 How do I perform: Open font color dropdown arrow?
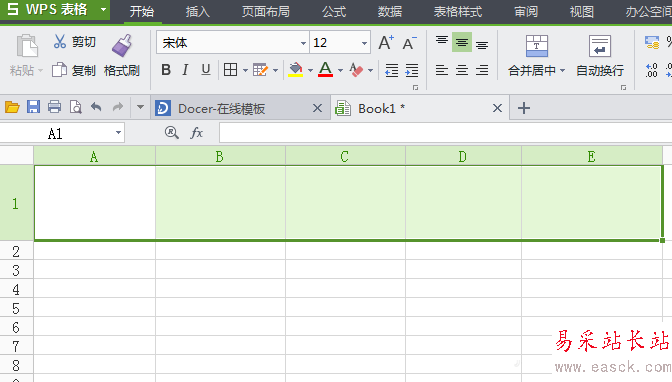coord(340,70)
